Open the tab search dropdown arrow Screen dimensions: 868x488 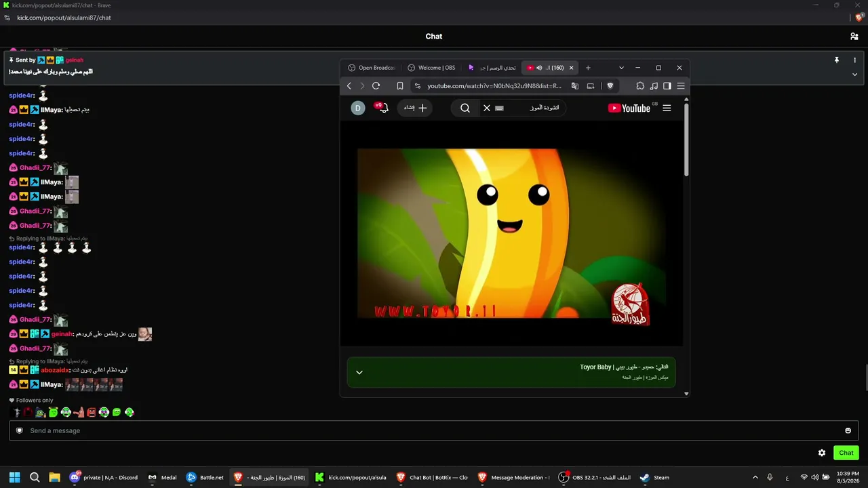[x=621, y=68]
